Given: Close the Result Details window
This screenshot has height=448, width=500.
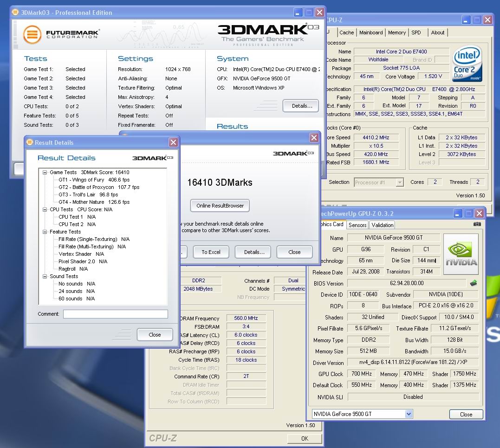Looking at the screenshot, I should tap(173, 142).
